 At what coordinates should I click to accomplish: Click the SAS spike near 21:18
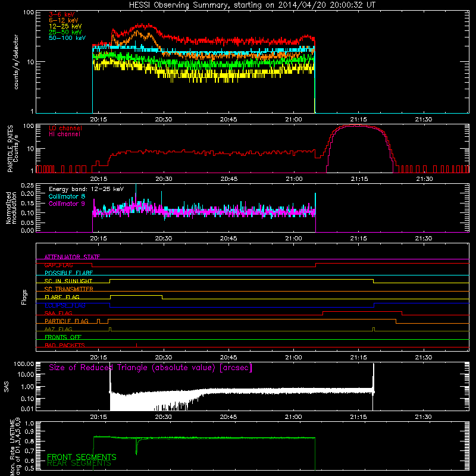(x=374, y=378)
